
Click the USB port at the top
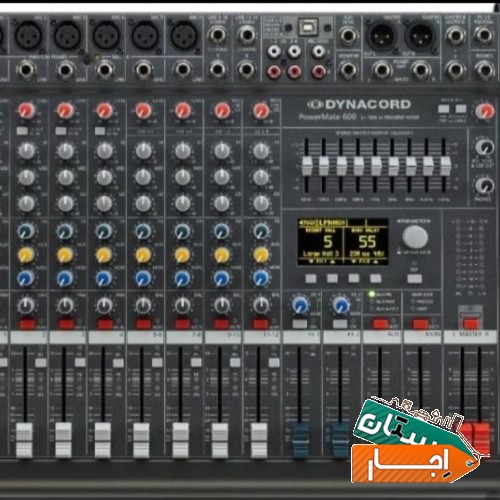click(308, 28)
